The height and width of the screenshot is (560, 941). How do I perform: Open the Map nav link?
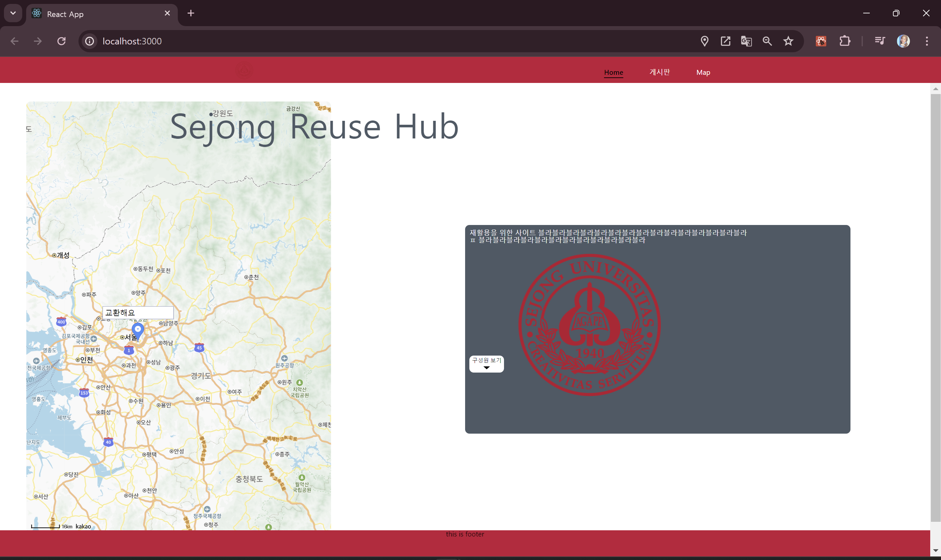click(x=703, y=72)
